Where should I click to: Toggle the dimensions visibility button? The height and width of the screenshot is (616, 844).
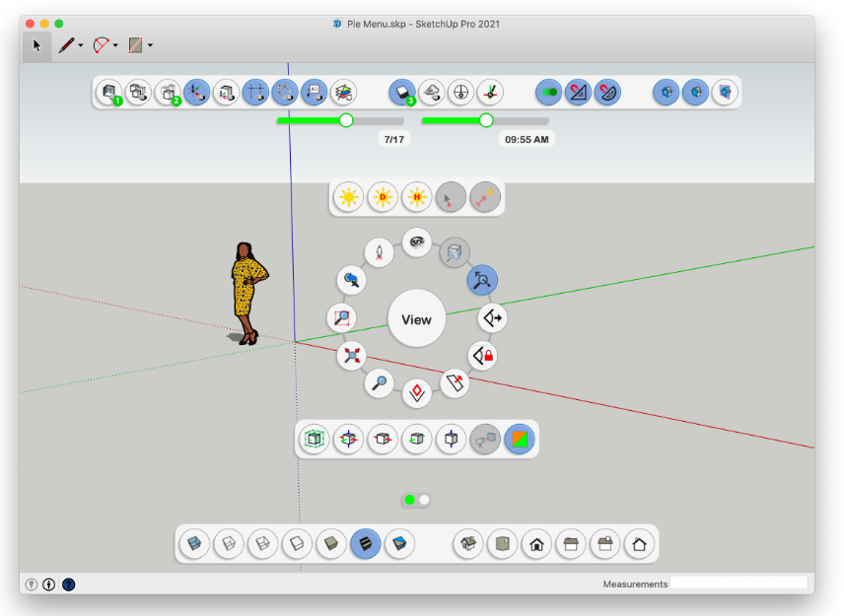[x=285, y=92]
